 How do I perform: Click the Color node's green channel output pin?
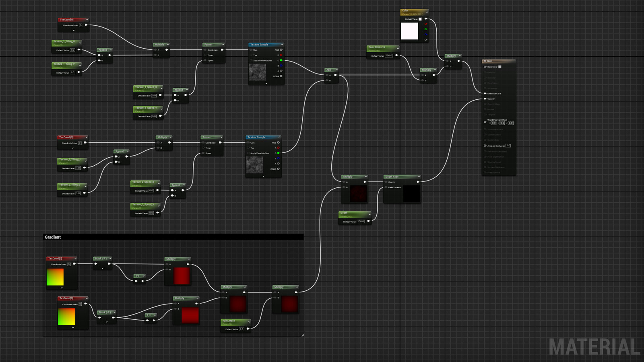(426, 29)
